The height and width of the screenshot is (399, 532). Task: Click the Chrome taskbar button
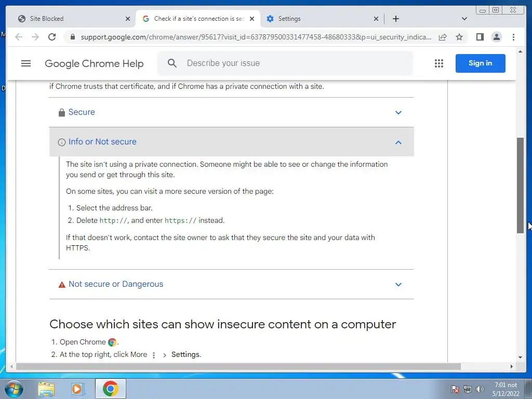click(111, 389)
